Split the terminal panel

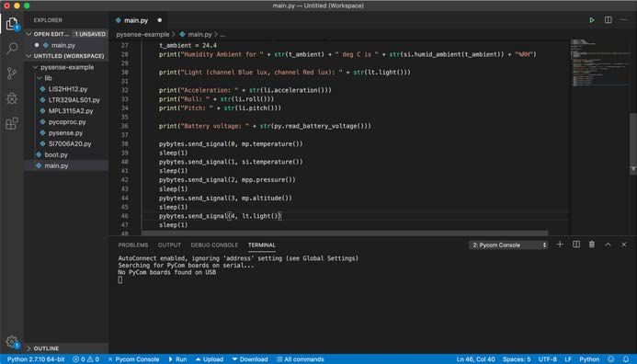click(576, 245)
